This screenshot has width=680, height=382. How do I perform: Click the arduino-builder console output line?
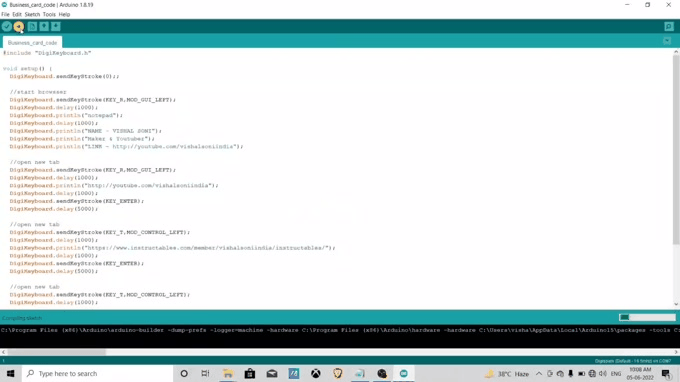coord(340,330)
